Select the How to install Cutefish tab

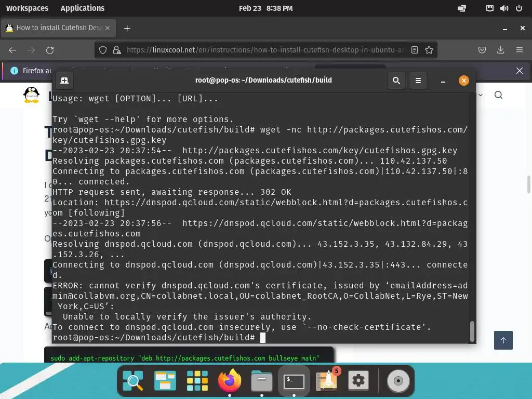pyautogui.click(x=58, y=28)
